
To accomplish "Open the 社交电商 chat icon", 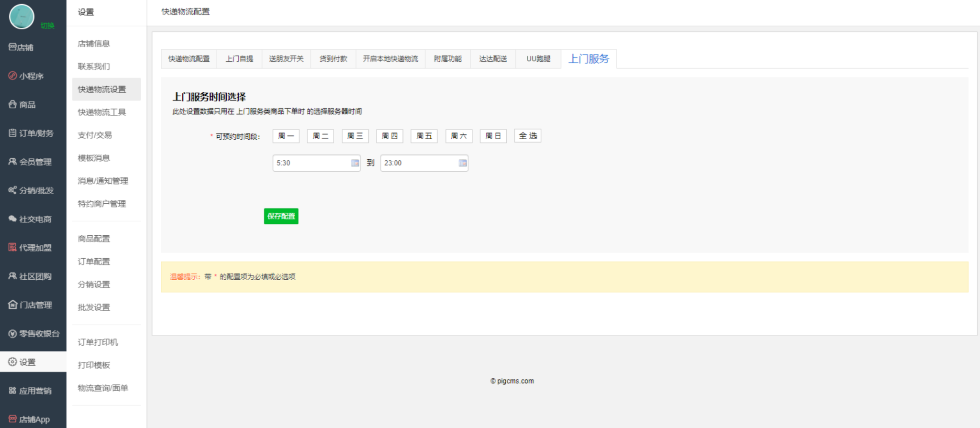I will click(x=12, y=219).
